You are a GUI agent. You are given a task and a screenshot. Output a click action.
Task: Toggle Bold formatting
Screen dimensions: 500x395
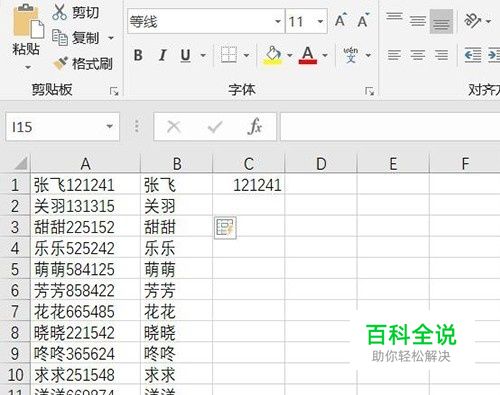138,55
